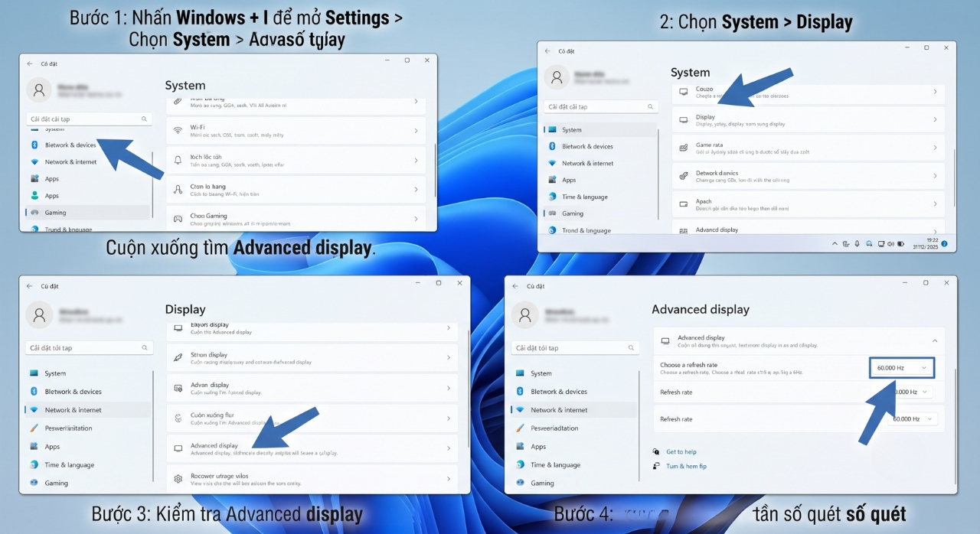Go back in the Wi-Fi System window
This screenshot has height=534, width=980.
[30, 63]
